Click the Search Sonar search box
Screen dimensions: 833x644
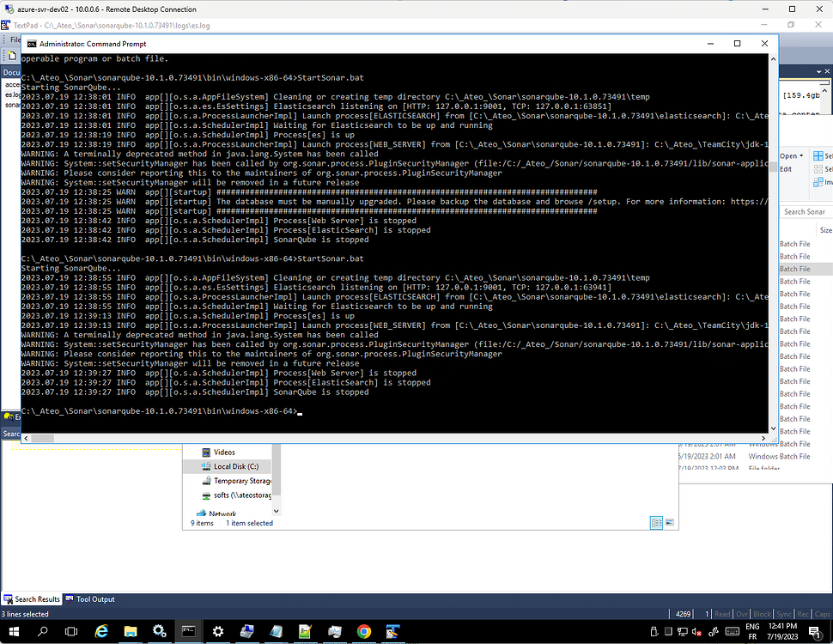point(804,212)
